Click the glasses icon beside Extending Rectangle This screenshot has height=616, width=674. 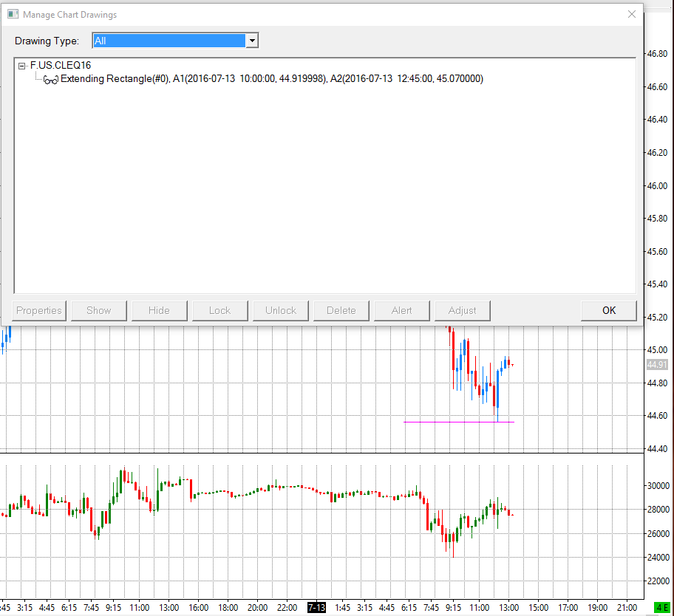click(x=51, y=80)
